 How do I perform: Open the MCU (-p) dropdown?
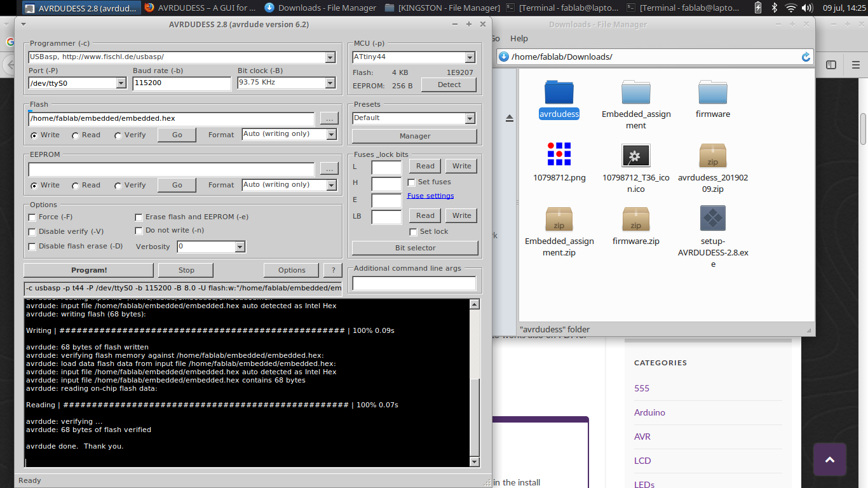pyautogui.click(x=470, y=57)
